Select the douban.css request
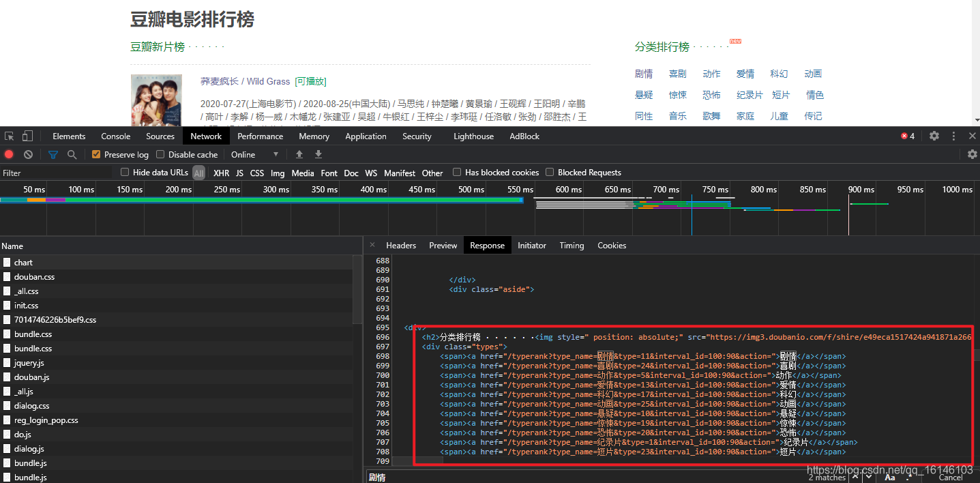This screenshot has width=980, height=483. click(x=177, y=277)
